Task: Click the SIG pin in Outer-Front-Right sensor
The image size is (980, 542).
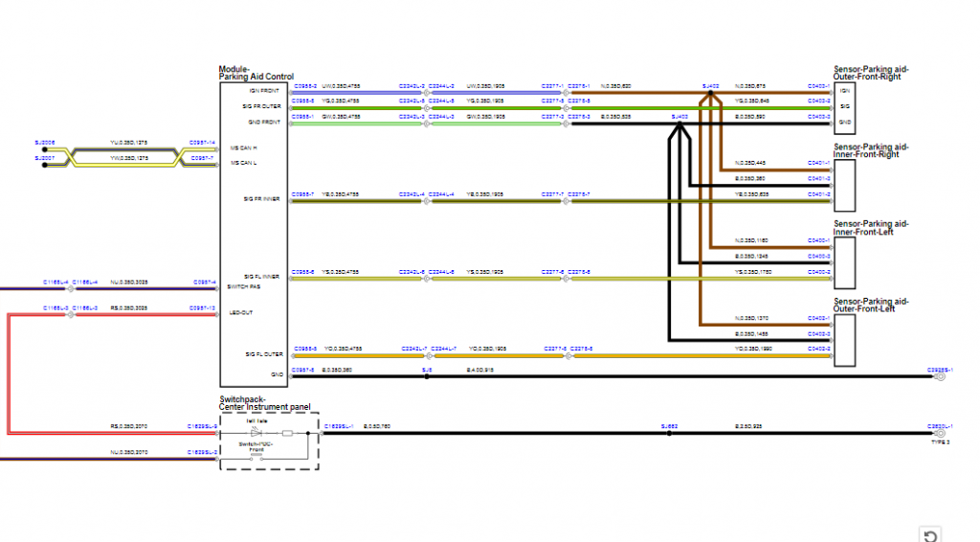Action: (844, 107)
